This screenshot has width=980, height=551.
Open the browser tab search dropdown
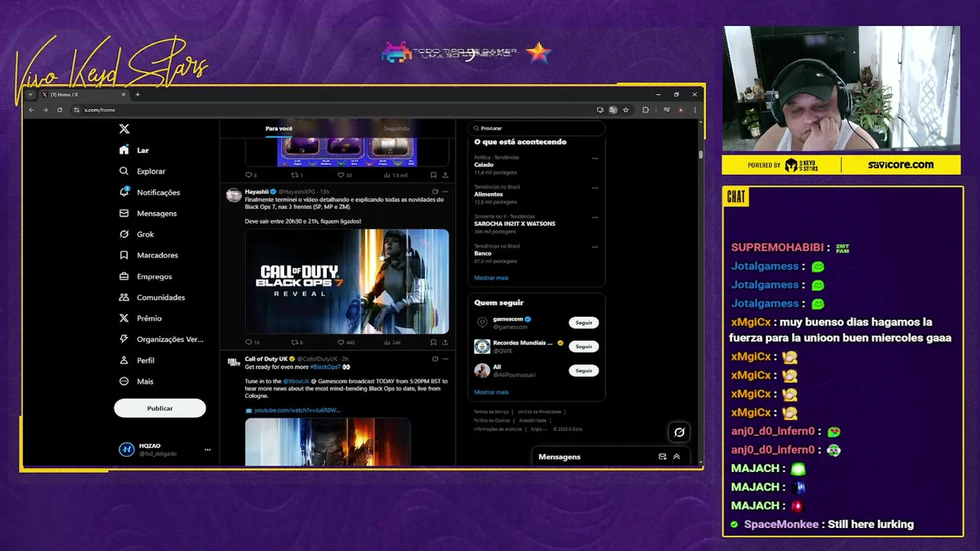(31, 95)
